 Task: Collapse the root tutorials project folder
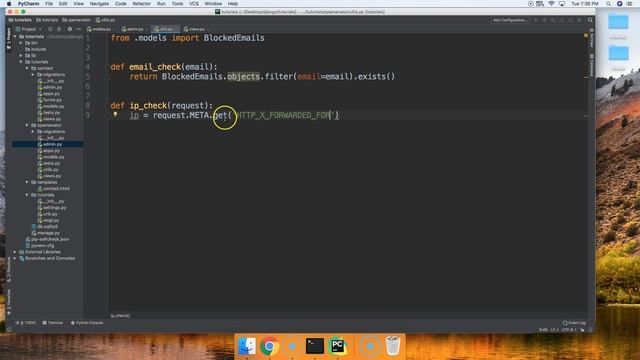(x=16, y=36)
